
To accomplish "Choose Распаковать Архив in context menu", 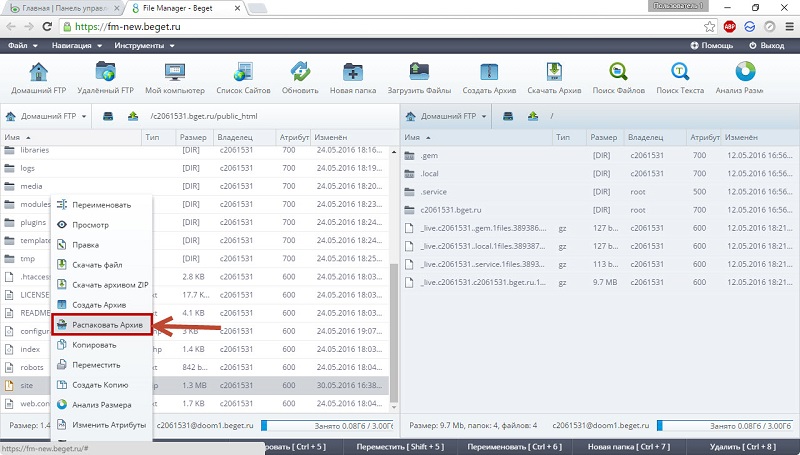I will [x=102, y=325].
